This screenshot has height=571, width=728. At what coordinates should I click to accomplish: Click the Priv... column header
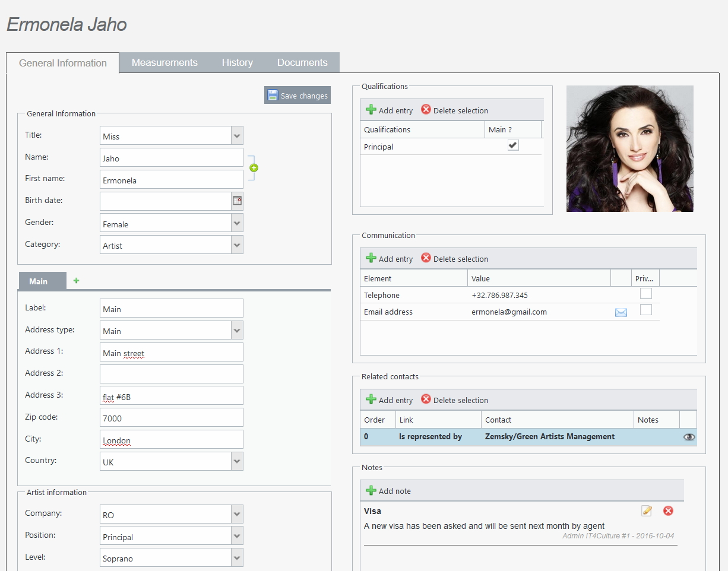[645, 278]
